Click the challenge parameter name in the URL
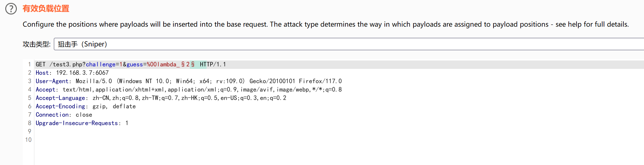 coord(101,64)
